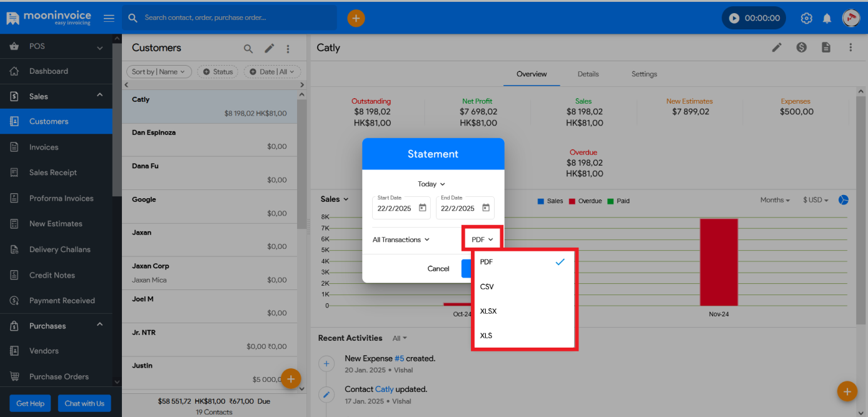Click the Dashboard home icon in the sidebar
Image resolution: width=868 pixels, height=417 pixels.
click(x=14, y=71)
